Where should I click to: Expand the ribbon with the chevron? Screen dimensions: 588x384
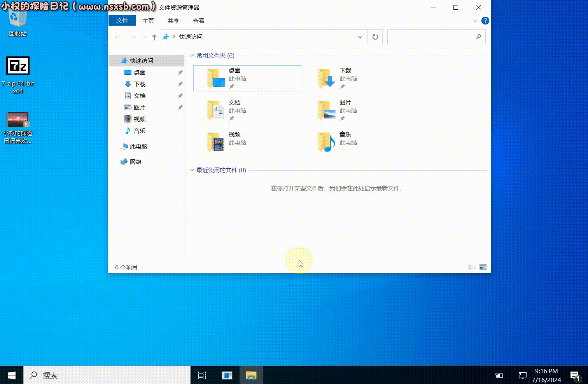[475, 21]
